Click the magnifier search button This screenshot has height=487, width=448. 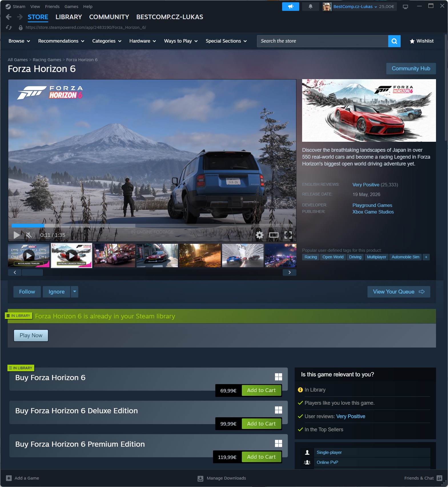point(394,41)
